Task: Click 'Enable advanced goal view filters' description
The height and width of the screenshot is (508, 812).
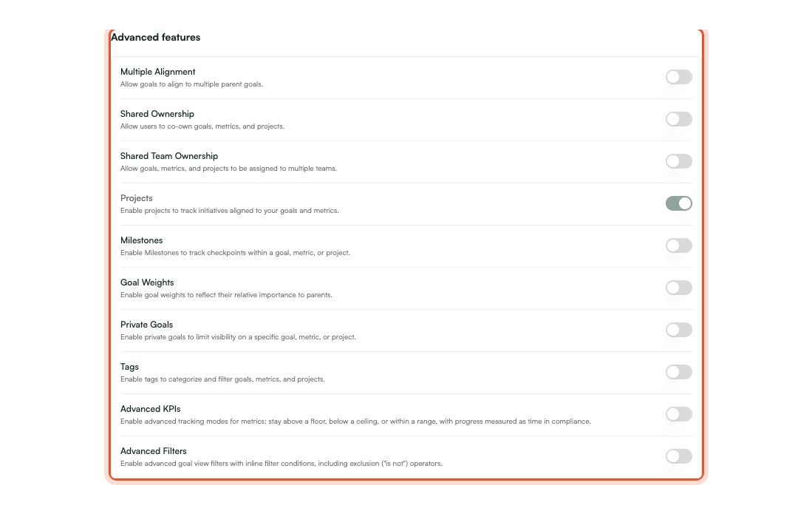Action: [x=282, y=464]
